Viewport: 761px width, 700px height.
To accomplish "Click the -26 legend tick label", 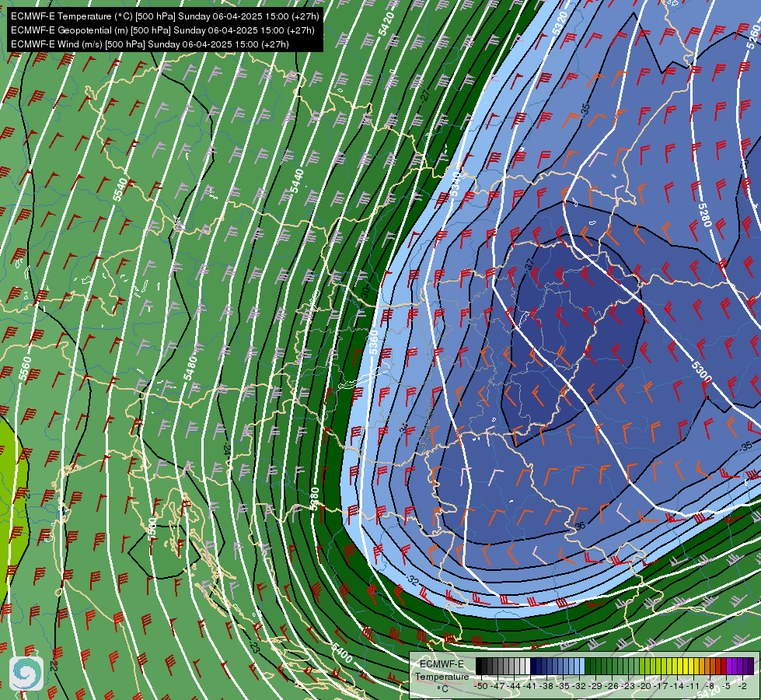I will coord(613,686).
